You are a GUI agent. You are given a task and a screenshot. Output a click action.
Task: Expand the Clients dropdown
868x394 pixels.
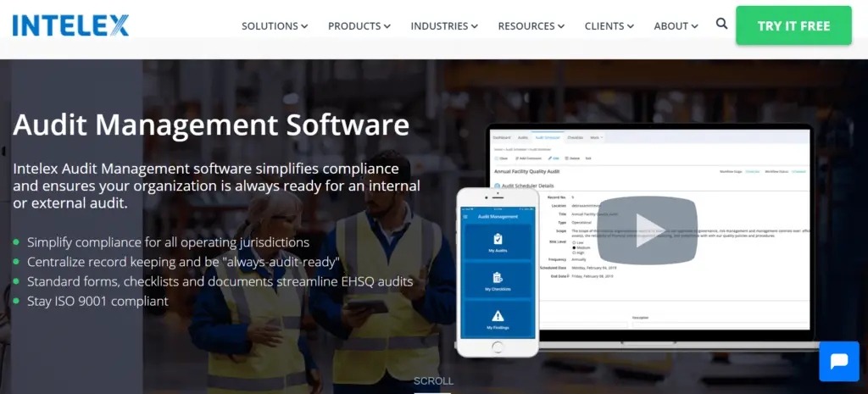609,26
